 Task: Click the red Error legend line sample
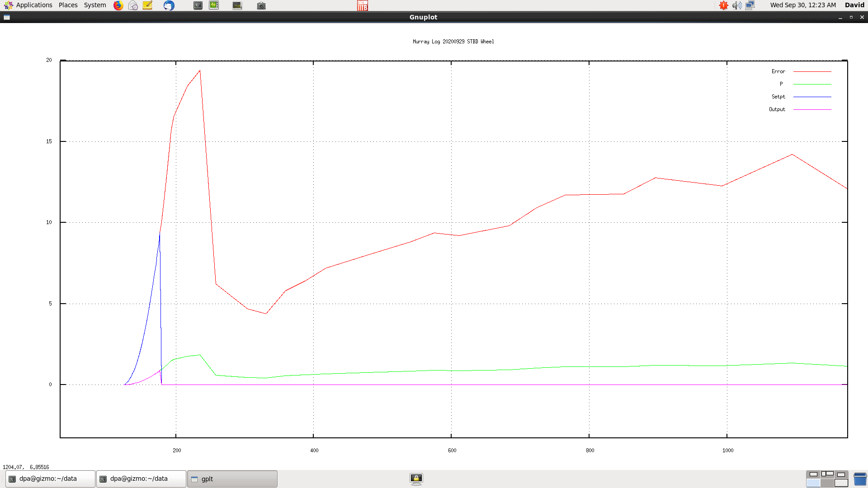coord(812,71)
